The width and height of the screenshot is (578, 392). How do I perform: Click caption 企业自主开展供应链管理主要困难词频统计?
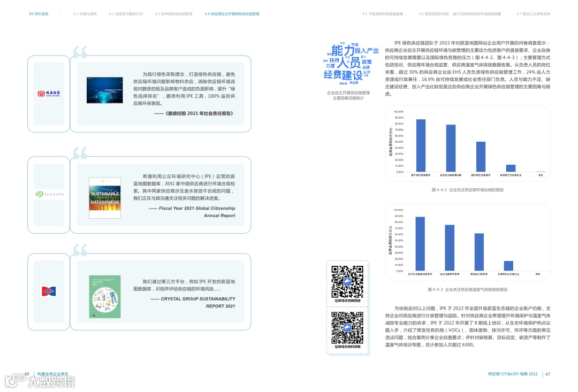coord(348,95)
